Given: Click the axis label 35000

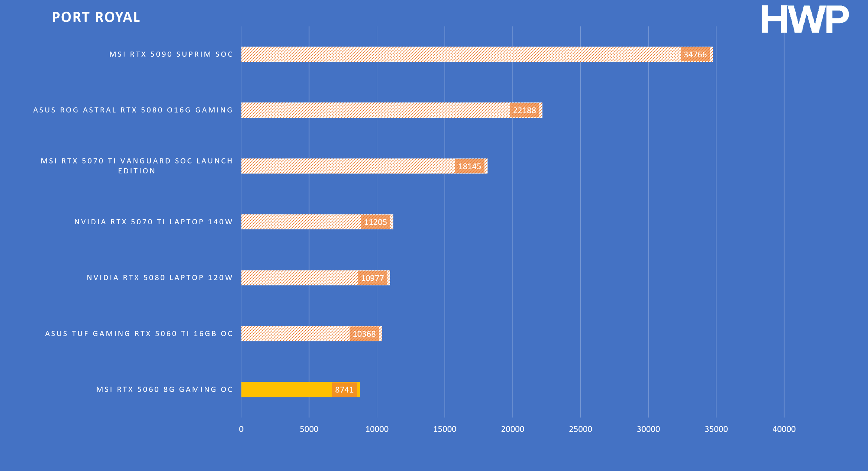Looking at the screenshot, I should click(716, 429).
